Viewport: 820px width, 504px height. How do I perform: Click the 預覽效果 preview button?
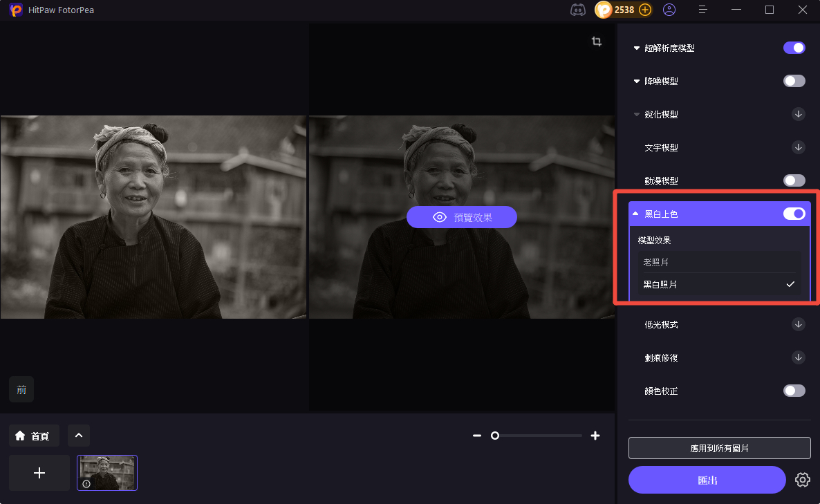point(462,217)
